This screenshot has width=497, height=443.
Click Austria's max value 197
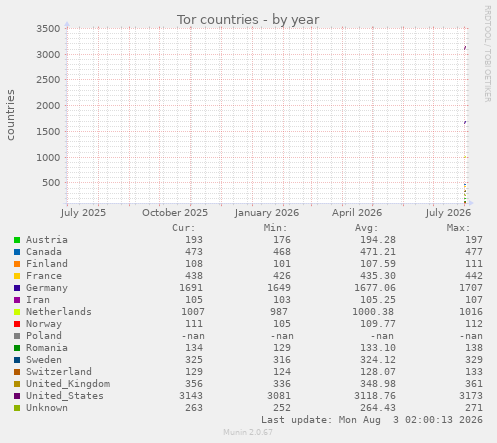[474, 240]
